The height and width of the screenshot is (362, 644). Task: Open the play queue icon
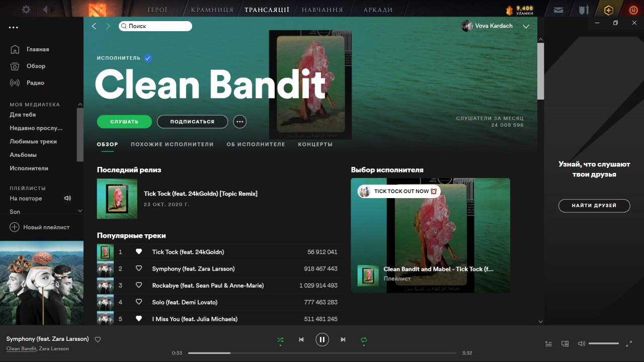pos(549,344)
